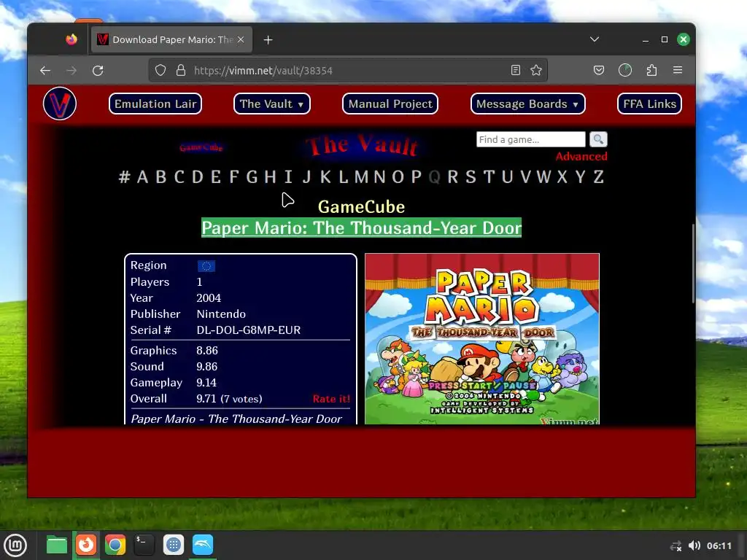
Task: Browse games starting with #
Action: tap(124, 177)
